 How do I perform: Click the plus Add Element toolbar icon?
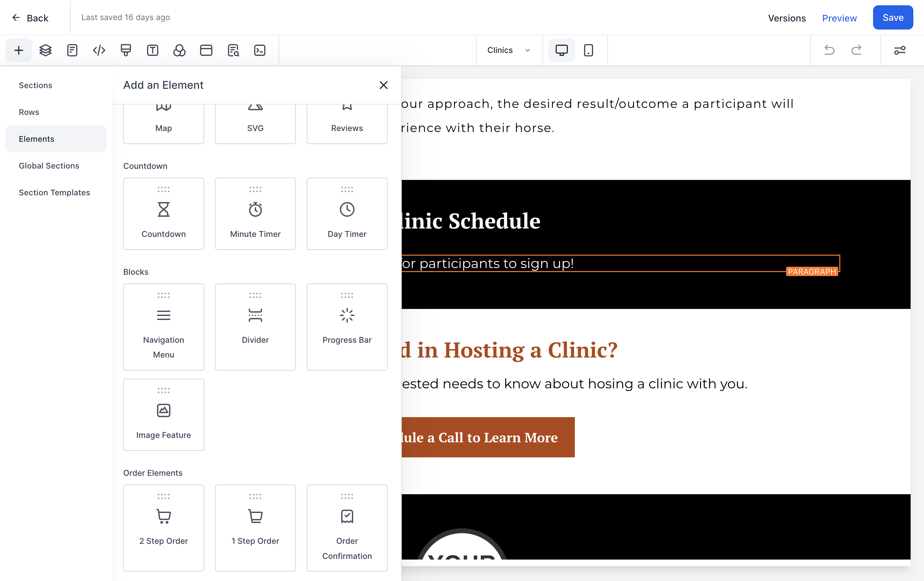pyautogui.click(x=18, y=50)
